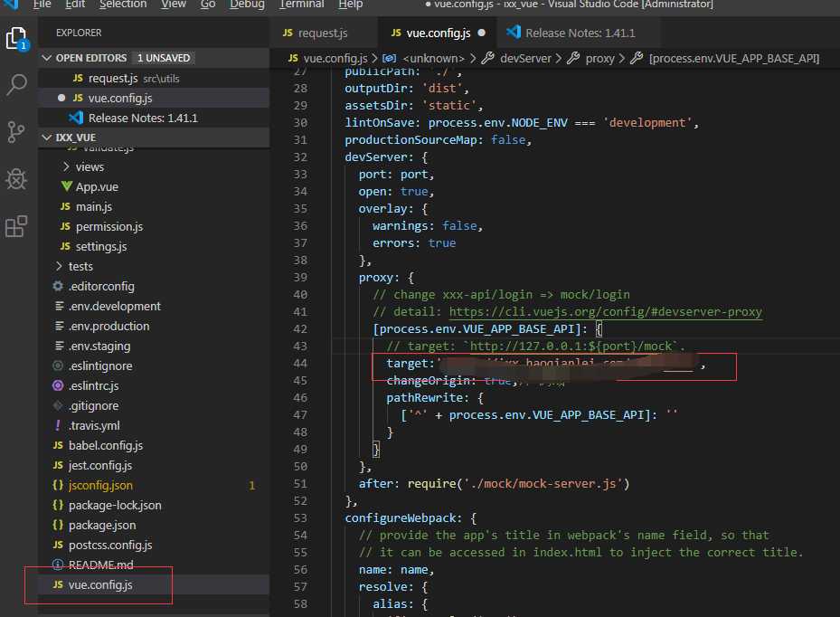Click the devServer breadcrumb segment
Image resolution: width=840 pixels, height=617 pixels.
click(x=525, y=58)
